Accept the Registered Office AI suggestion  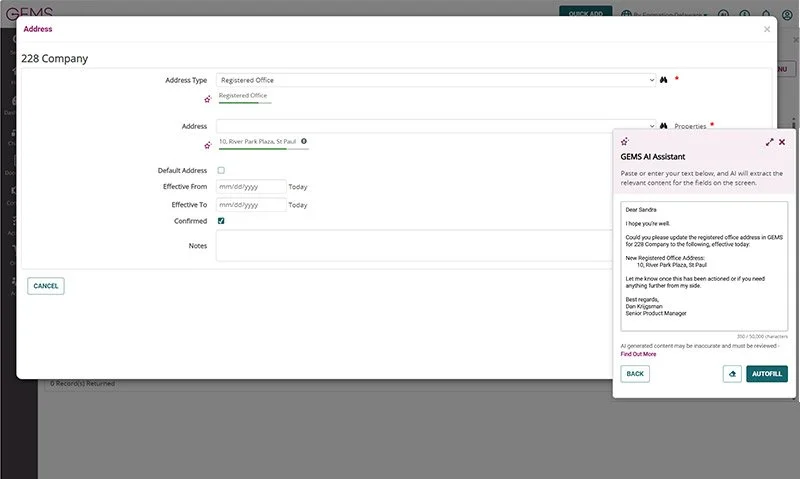click(x=245, y=97)
